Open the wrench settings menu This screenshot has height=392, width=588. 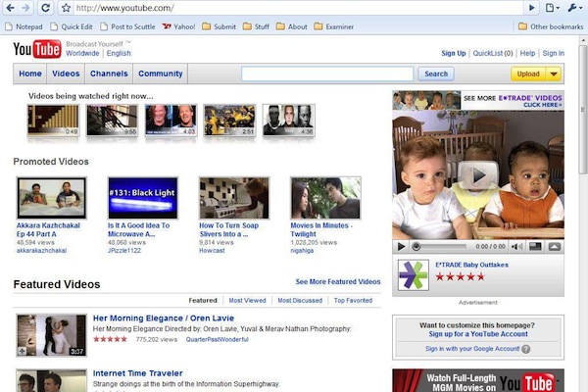[x=573, y=8]
